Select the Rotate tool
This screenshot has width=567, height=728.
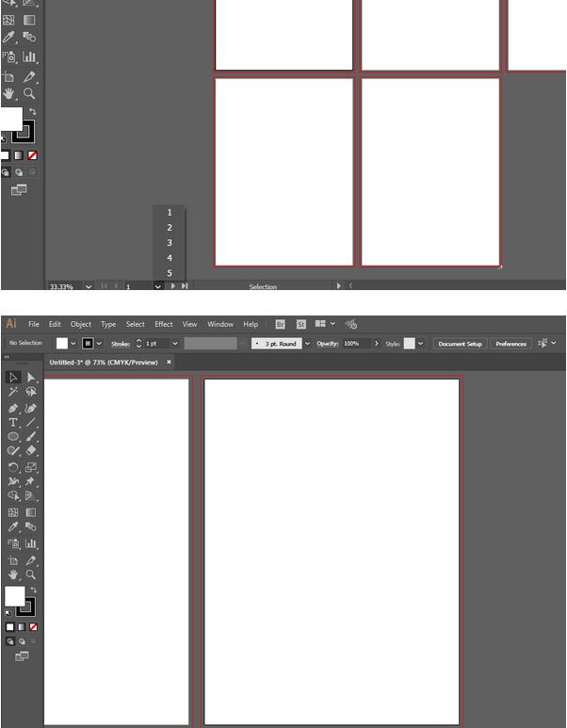(13, 467)
